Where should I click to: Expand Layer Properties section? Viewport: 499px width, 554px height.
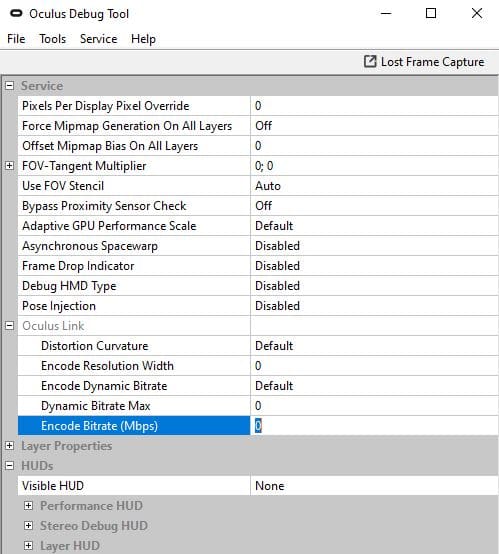10,446
